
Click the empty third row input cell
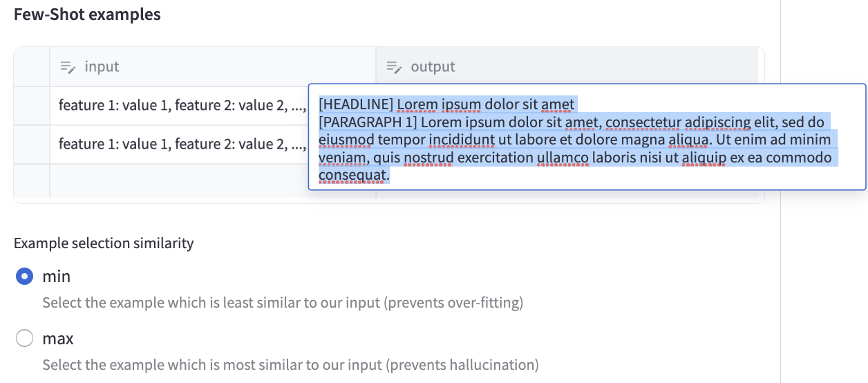(x=207, y=181)
